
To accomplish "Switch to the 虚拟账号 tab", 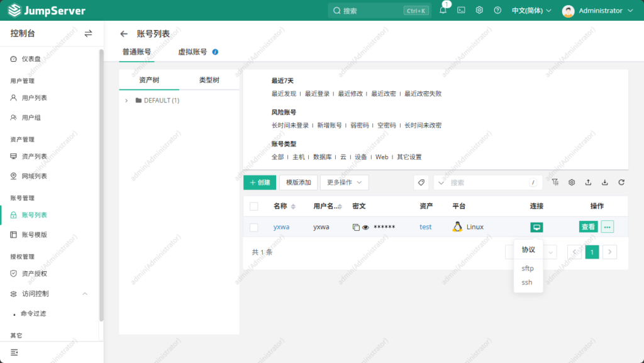I will coord(192,52).
